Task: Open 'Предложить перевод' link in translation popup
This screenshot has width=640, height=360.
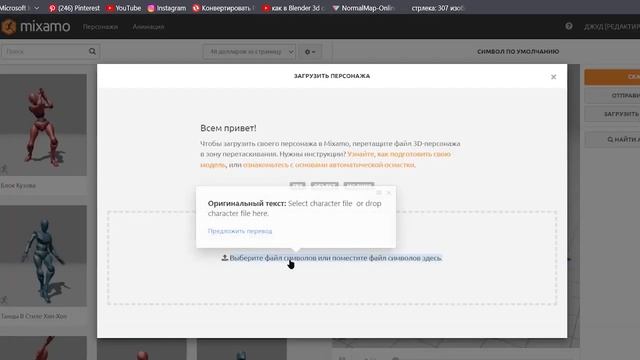Action: pyautogui.click(x=240, y=231)
